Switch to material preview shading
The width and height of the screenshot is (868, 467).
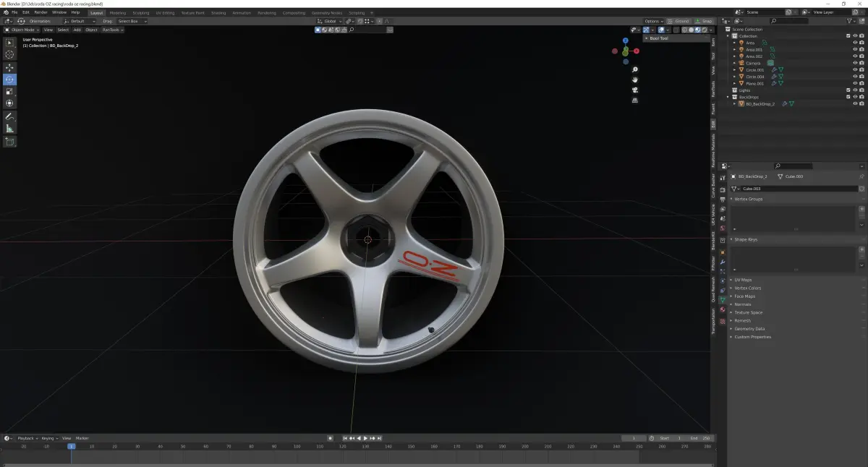[698, 30]
